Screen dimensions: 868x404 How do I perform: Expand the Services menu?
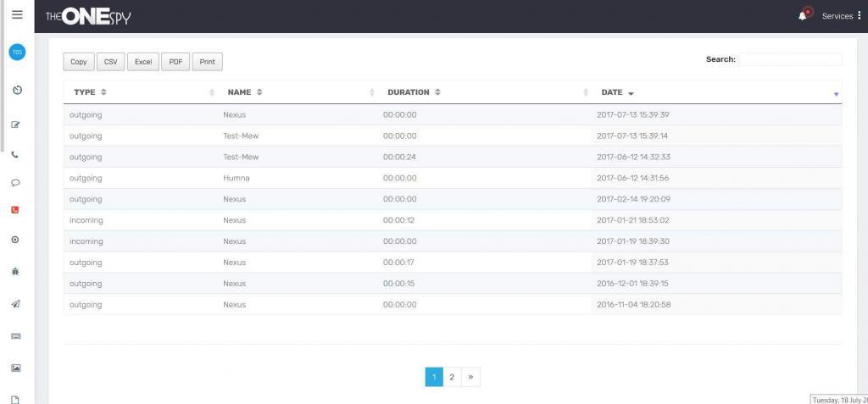[x=841, y=16]
